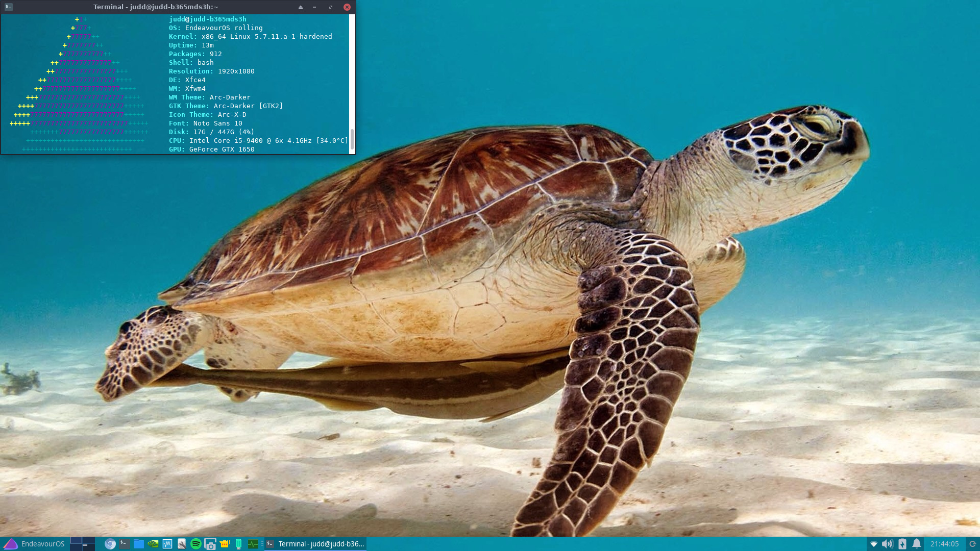Open the green USB drive launcher
The height and width of the screenshot is (551, 980).
click(x=238, y=544)
